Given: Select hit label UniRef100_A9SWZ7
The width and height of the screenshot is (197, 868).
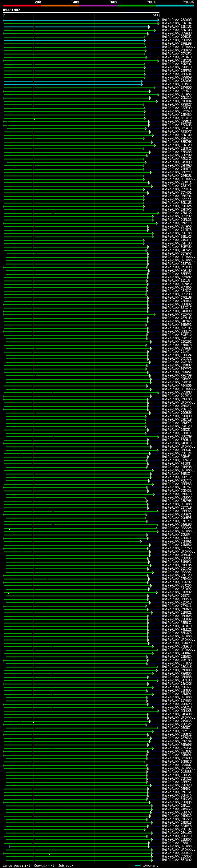Looking at the screenshot, I should [x=177, y=104].
